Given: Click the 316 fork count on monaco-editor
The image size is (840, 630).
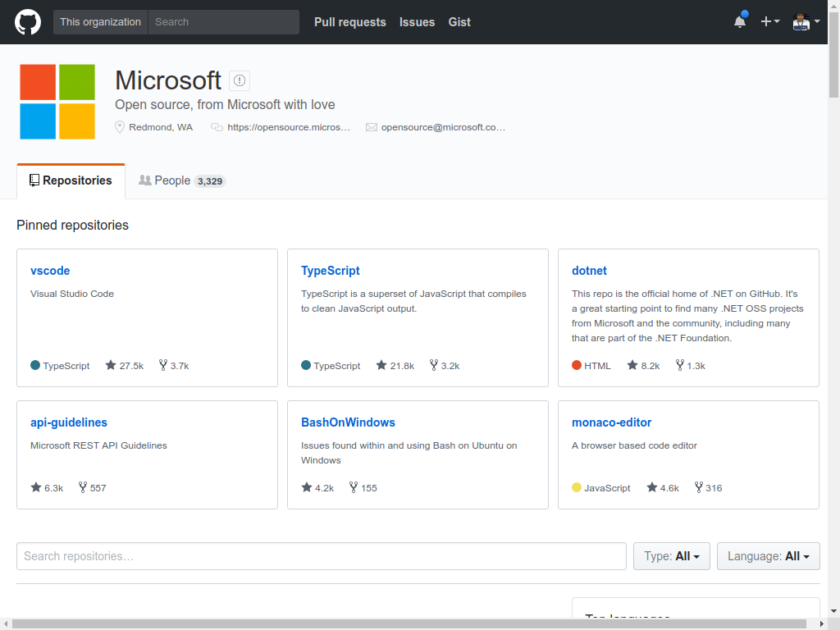Looking at the screenshot, I should [x=714, y=488].
